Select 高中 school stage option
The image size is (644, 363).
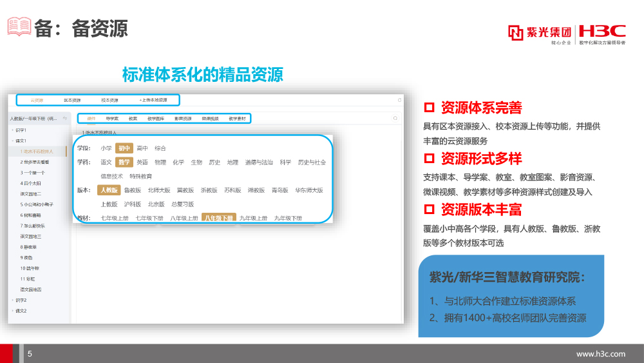(x=142, y=148)
